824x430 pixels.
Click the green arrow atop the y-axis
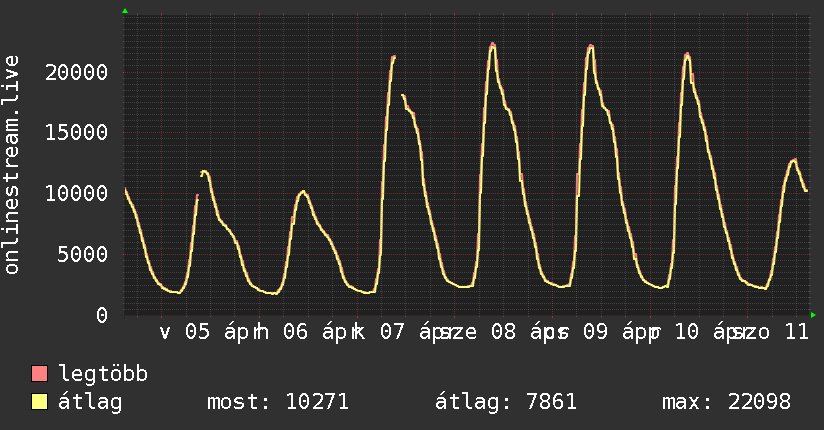124,11
